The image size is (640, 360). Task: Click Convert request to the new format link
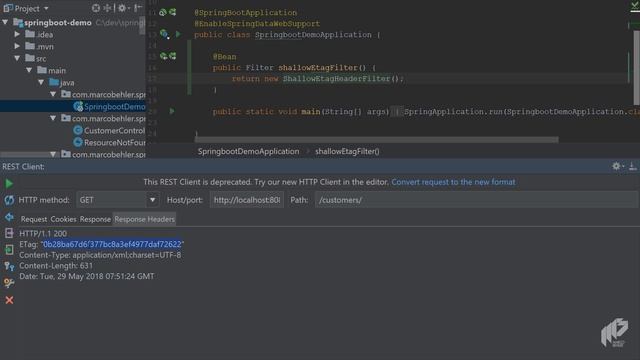click(x=453, y=182)
